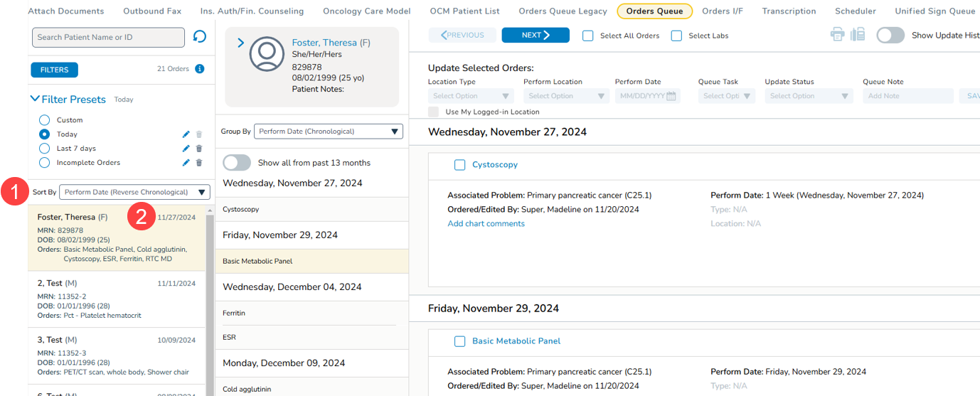980x396 pixels.
Task: Click the printer icon in toolbar
Action: click(838, 35)
